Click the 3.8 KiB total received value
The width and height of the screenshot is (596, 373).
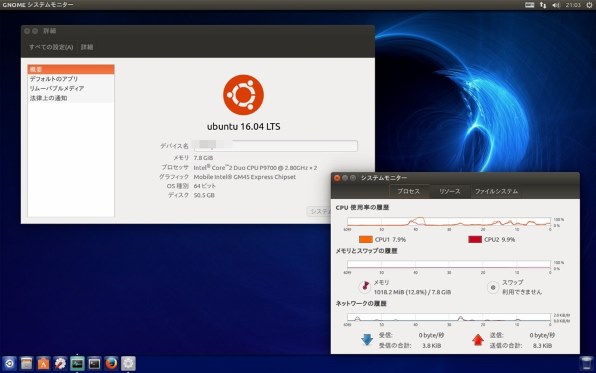pyautogui.click(x=431, y=346)
